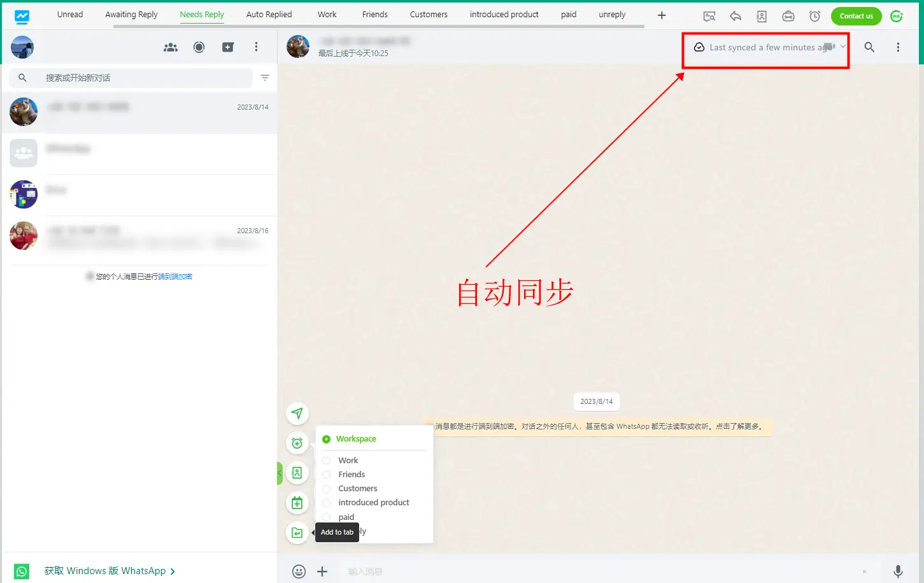Open the Auto Replied tab
Screen dimensions: 924x583
(x=268, y=14)
